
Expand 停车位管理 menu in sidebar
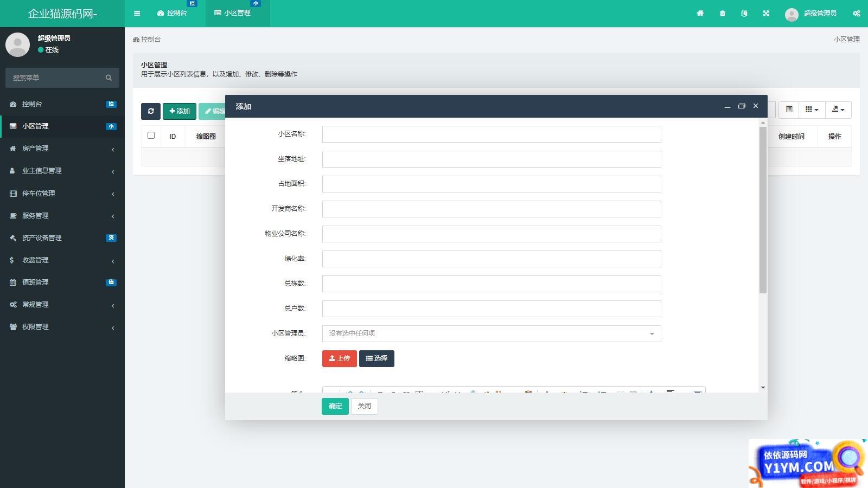click(x=62, y=193)
